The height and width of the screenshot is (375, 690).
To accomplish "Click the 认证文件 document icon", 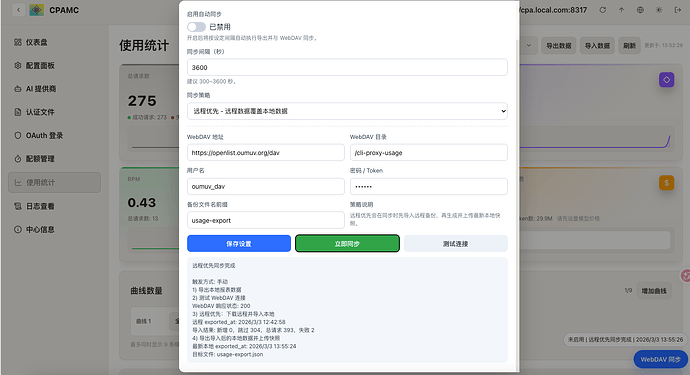I will click(18, 112).
